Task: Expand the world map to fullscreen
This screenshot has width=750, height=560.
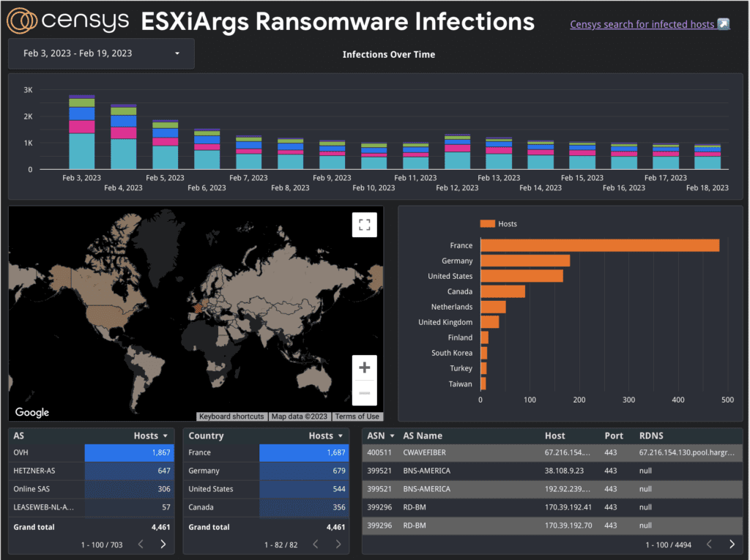Action: (x=364, y=225)
